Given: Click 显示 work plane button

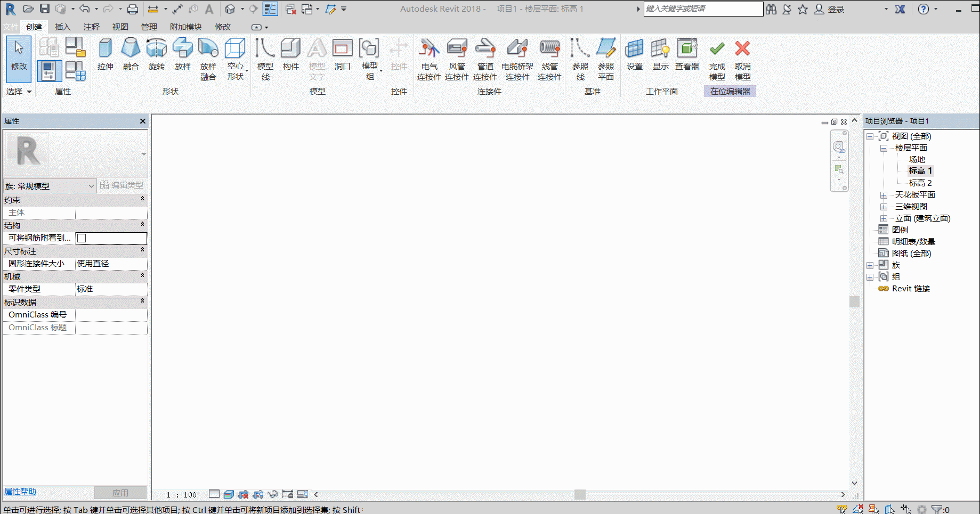Looking at the screenshot, I should (661, 54).
